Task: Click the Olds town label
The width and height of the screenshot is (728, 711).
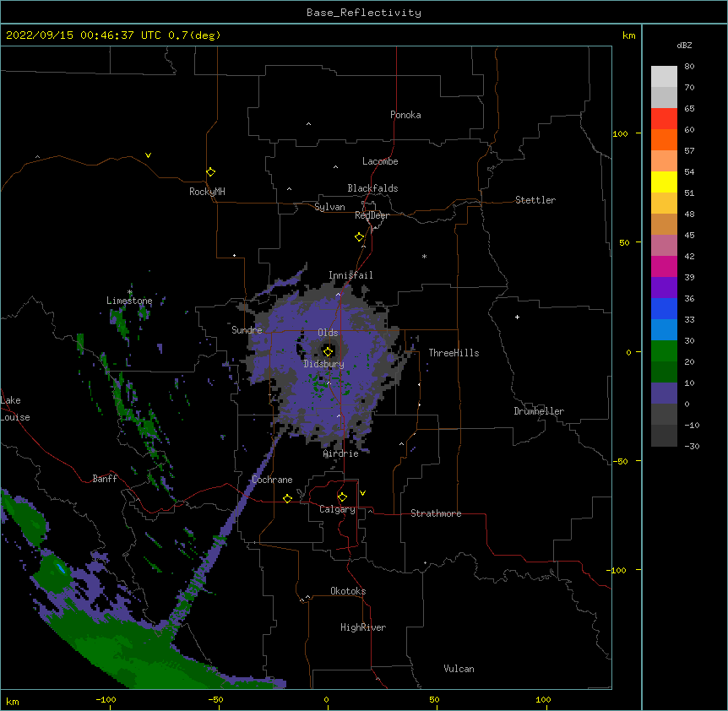Action: (328, 333)
